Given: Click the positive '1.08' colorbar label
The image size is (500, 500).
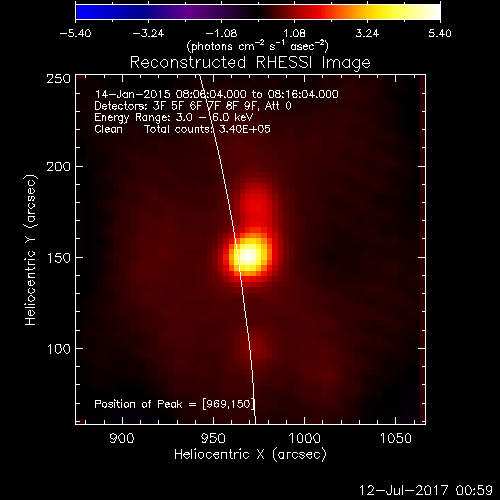Looking at the screenshot, I should coord(294,33).
